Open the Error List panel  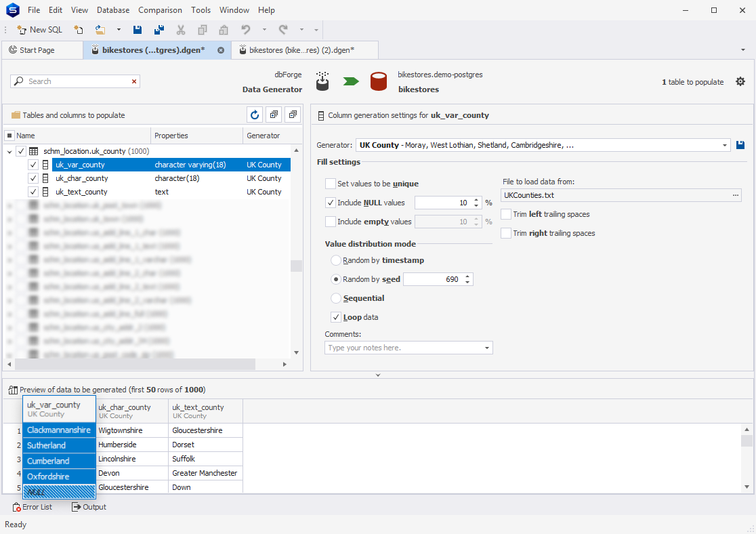tap(33, 507)
